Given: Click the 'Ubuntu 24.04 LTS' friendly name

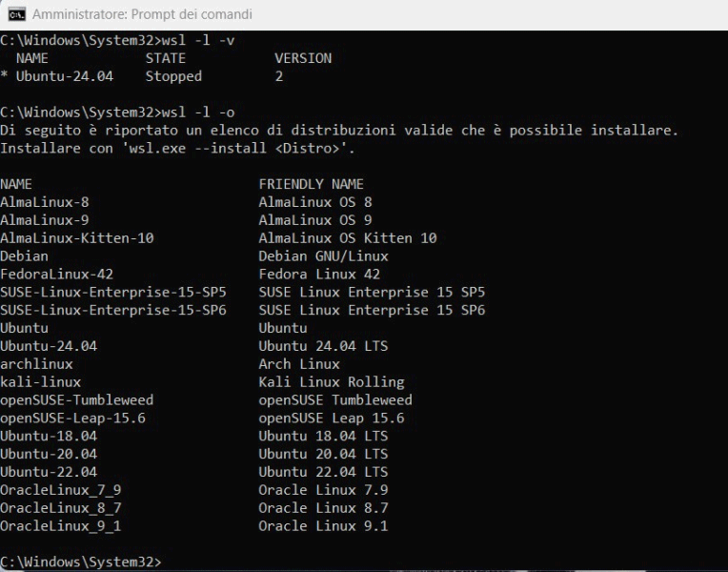Looking at the screenshot, I should click(x=324, y=346).
